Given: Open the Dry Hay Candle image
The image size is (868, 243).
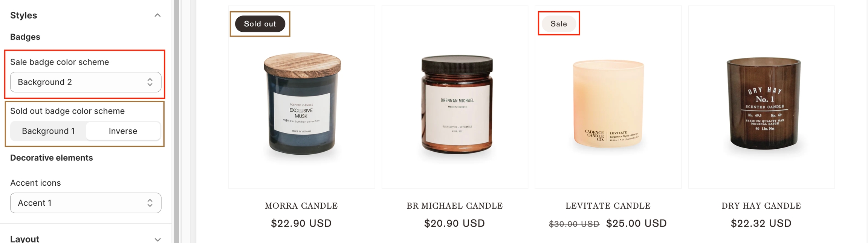Looking at the screenshot, I should click(764, 104).
